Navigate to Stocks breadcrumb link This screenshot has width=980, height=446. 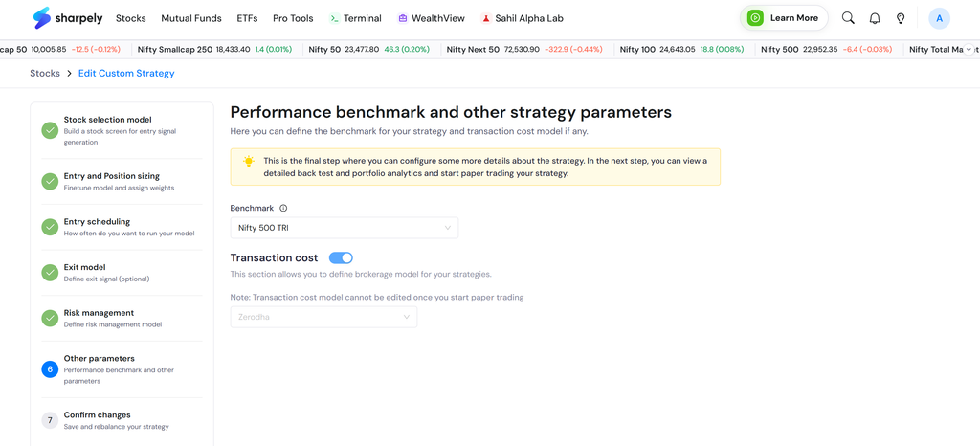click(x=45, y=73)
